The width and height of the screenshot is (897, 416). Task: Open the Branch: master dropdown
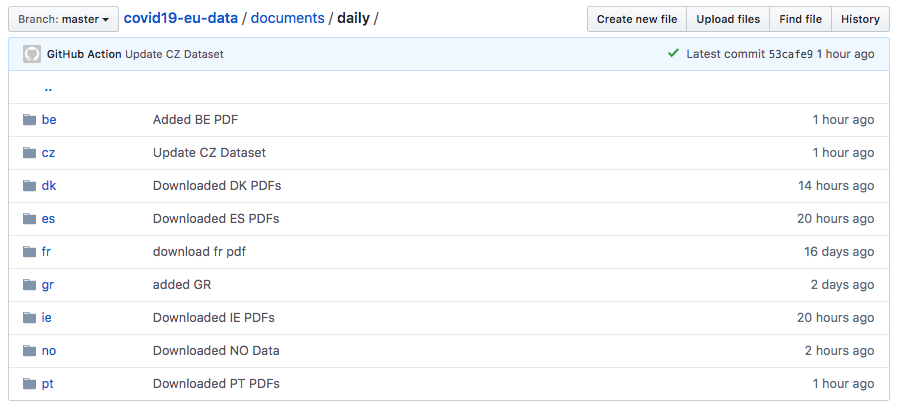point(63,19)
